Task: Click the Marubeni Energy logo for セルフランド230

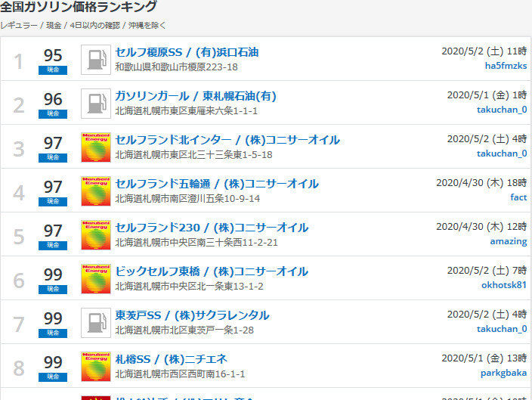Action: point(96,234)
